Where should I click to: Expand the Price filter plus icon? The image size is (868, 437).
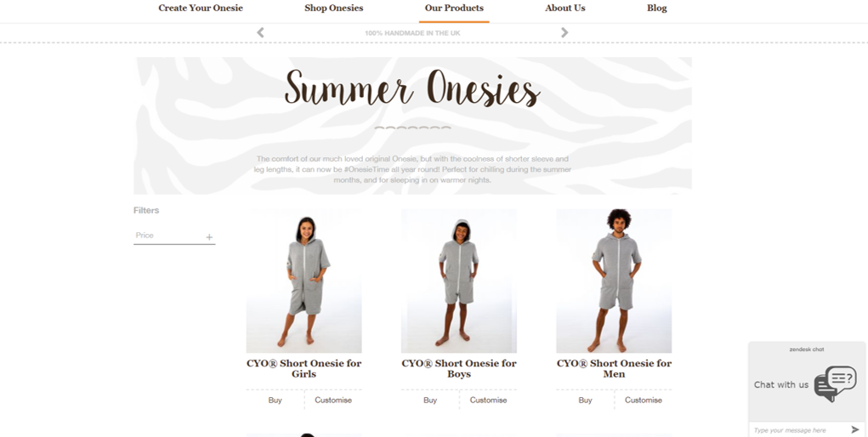click(x=209, y=237)
